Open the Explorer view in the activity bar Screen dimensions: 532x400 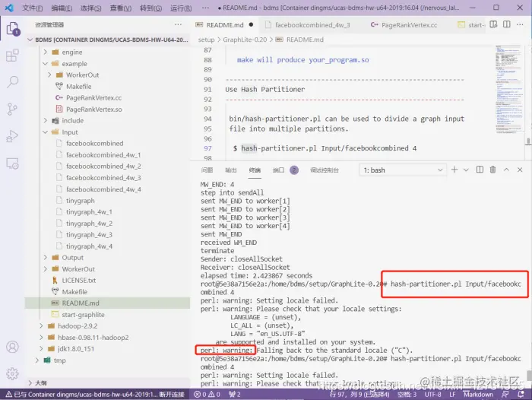point(13,29)
